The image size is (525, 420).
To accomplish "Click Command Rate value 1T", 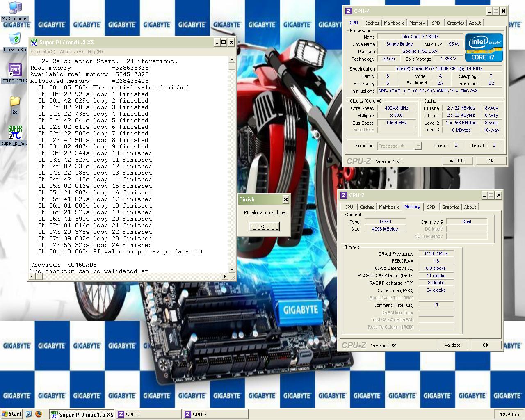I will pyautogui.click(x=436, y=305).
